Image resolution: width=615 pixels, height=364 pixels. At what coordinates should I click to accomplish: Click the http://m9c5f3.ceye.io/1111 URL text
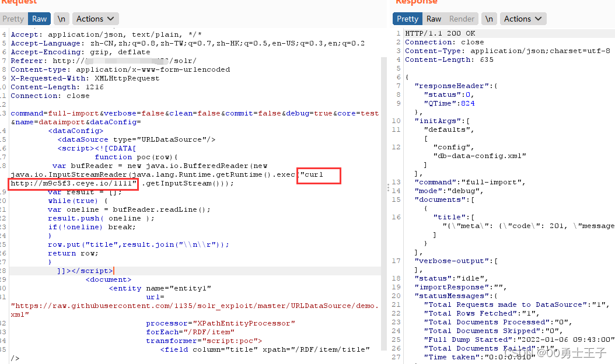pos(73,183)
